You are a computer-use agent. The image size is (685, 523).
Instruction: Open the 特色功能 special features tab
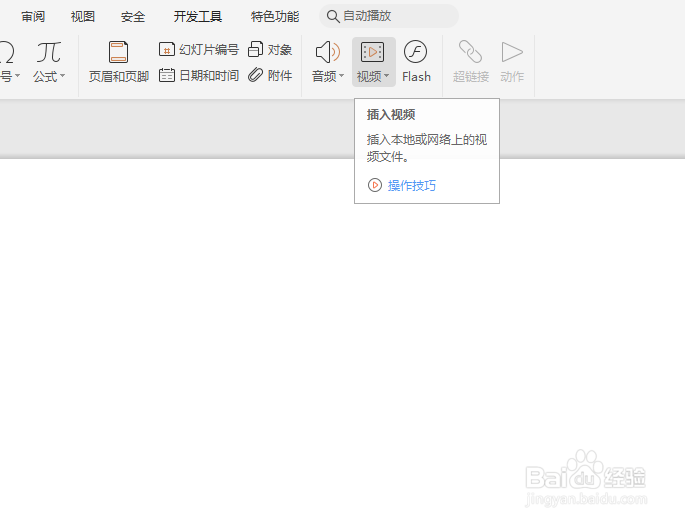[275, 17]
